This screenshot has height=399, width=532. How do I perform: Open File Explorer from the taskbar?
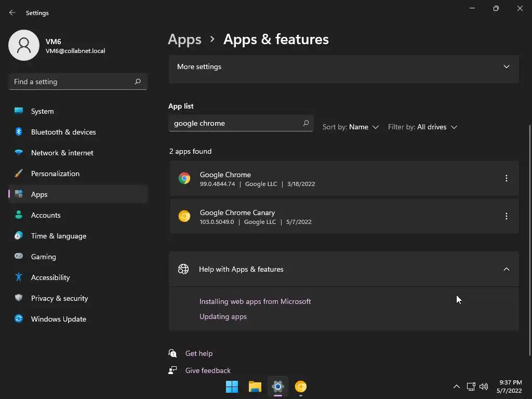255,387
